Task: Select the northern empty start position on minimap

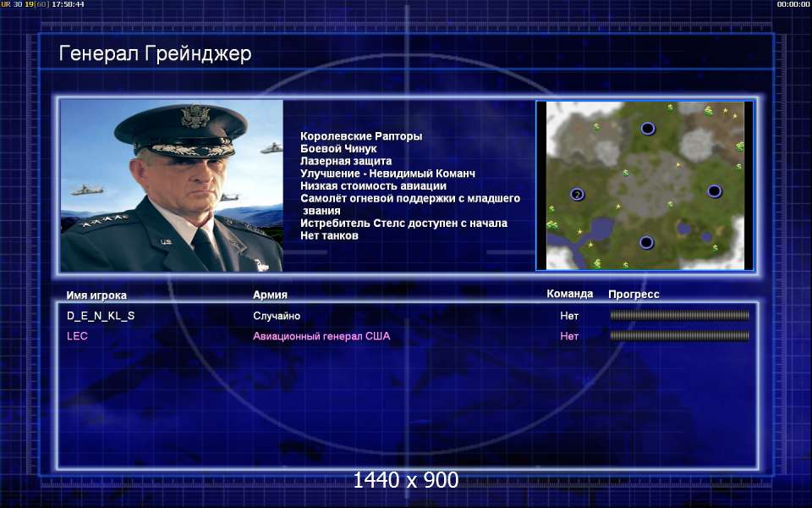Action: (648, 128)
